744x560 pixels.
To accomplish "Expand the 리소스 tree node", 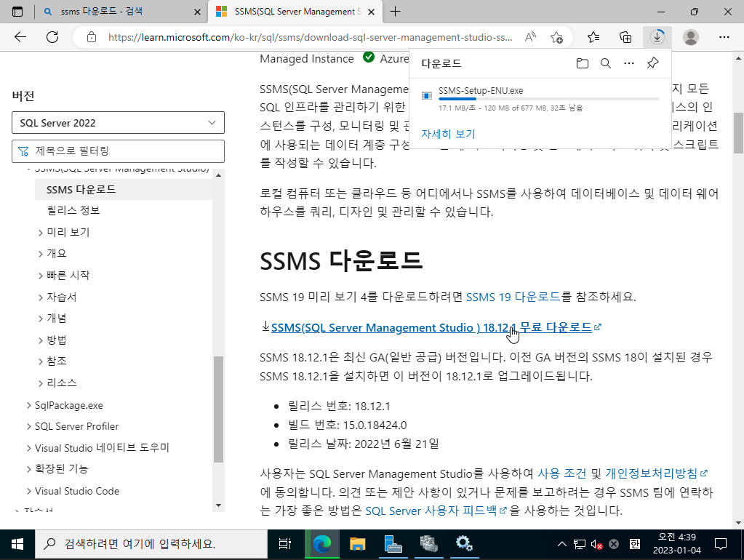I will [41, 383].
